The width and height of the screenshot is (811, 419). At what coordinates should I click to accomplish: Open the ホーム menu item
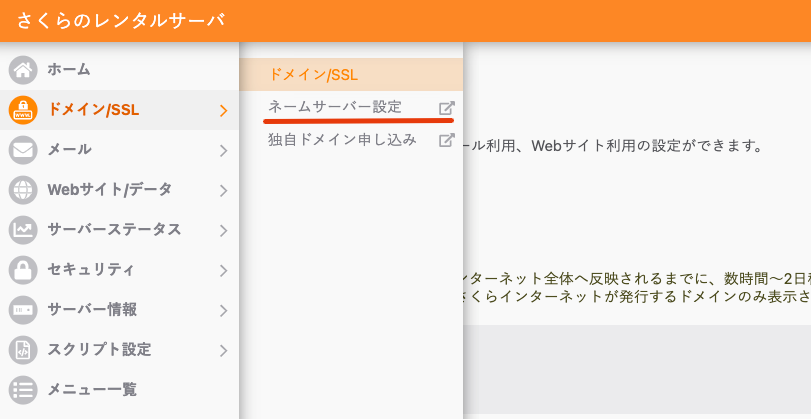click(69, 70)
